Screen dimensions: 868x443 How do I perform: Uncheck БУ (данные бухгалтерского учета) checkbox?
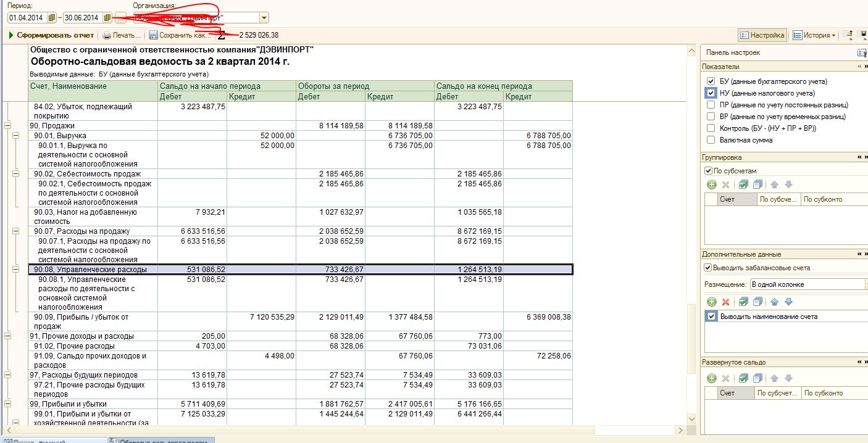711,81
